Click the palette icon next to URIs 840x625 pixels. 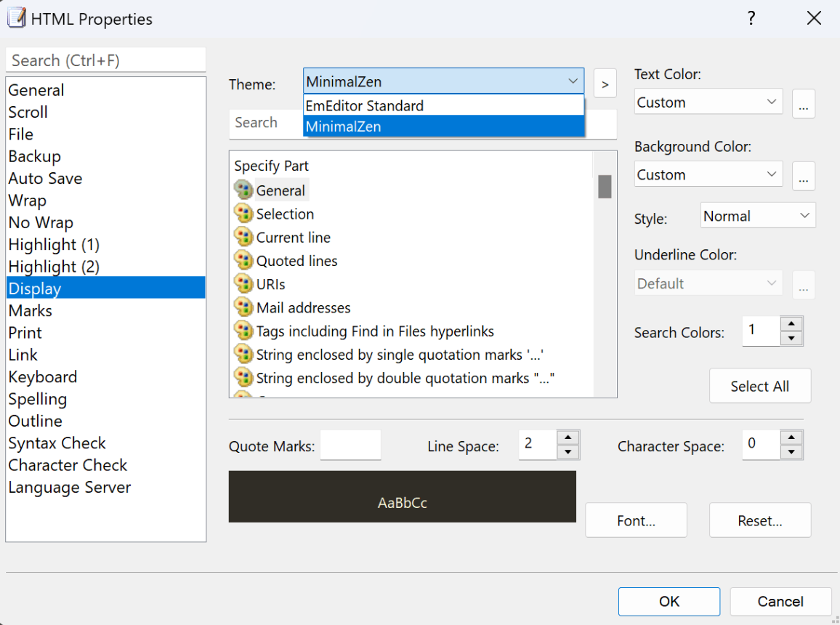click(x=243, y=284)
